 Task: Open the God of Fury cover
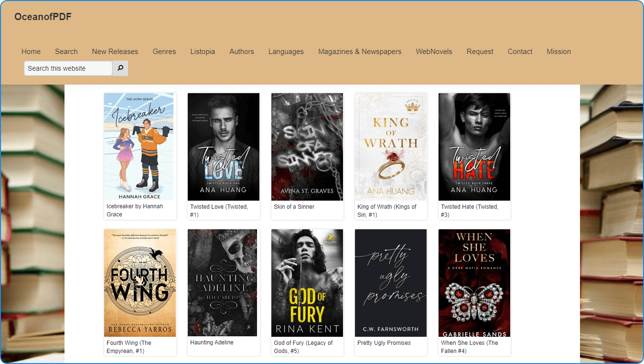pos(307,283)
